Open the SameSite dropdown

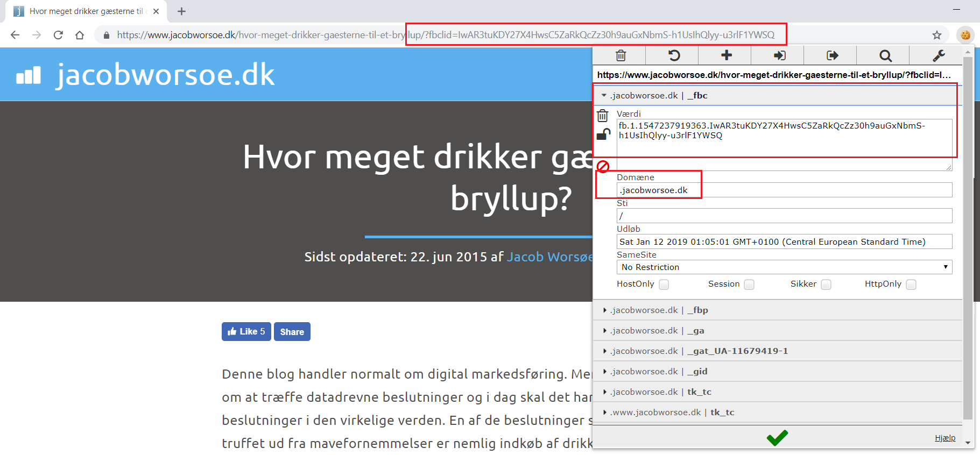pyautogui.click(x=784, y=267)
